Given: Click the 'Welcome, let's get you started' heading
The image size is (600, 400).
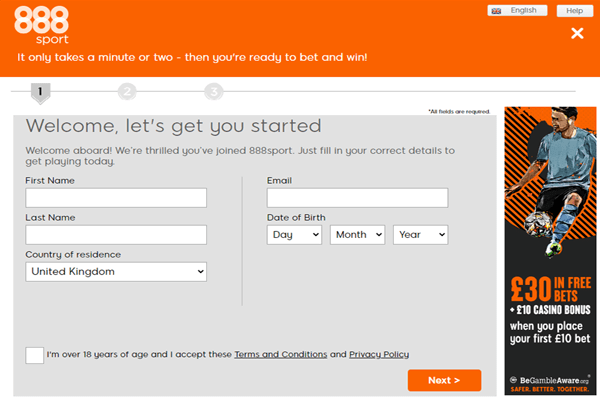Looking at the screenshot, I should point(173,126).
